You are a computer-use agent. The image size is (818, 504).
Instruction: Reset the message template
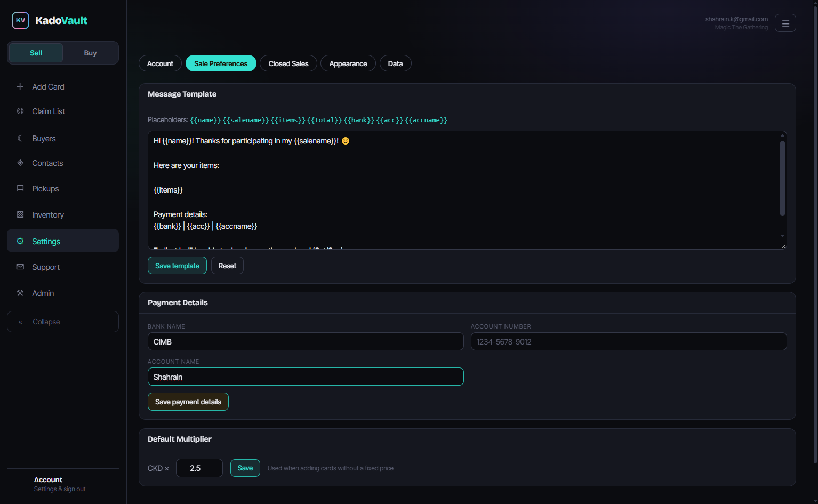tap(227, 266)
